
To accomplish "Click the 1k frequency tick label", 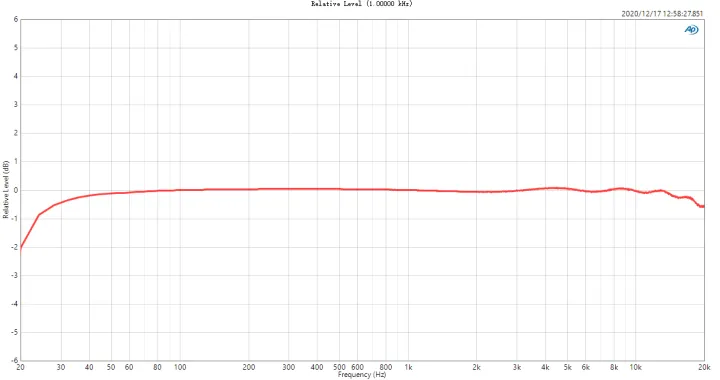I will pos(408,367).
